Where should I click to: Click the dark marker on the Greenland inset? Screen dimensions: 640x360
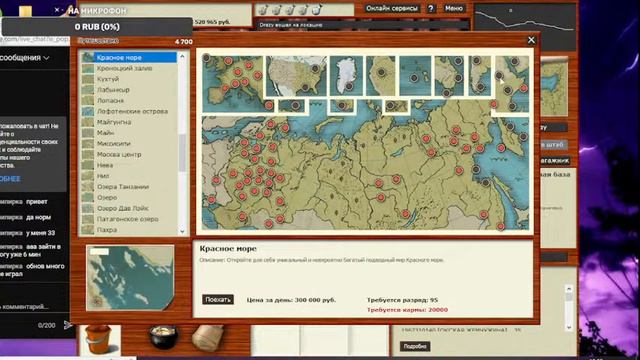[349, 86]
